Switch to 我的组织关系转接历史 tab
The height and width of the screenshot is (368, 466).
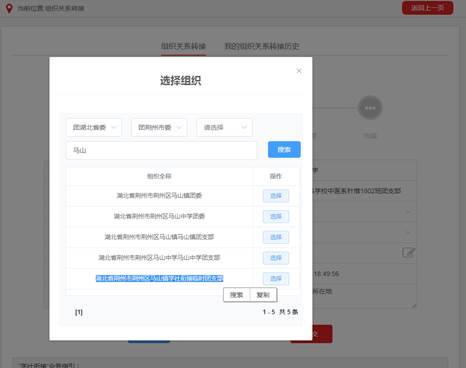(262, 46)
